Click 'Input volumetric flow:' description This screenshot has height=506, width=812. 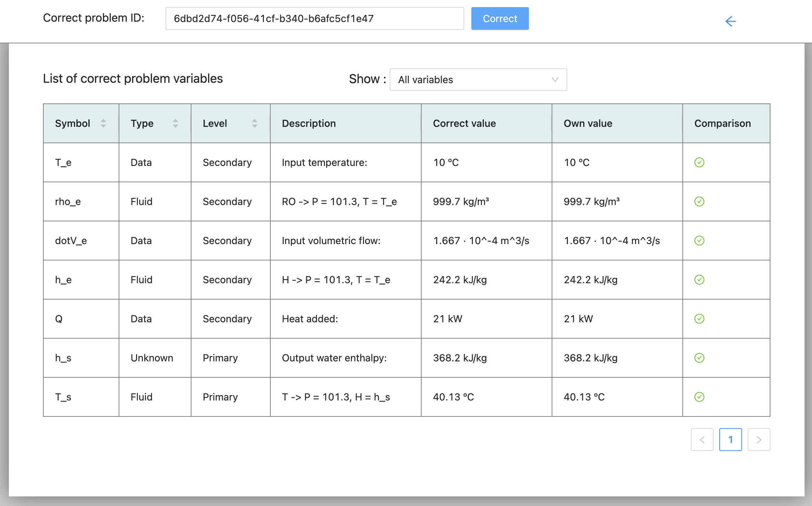pos(331,241)
